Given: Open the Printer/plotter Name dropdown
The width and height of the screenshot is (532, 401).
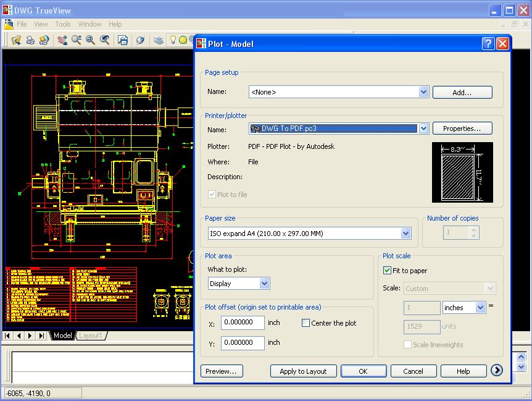Looking at the screenshot, I should (423, 129).
